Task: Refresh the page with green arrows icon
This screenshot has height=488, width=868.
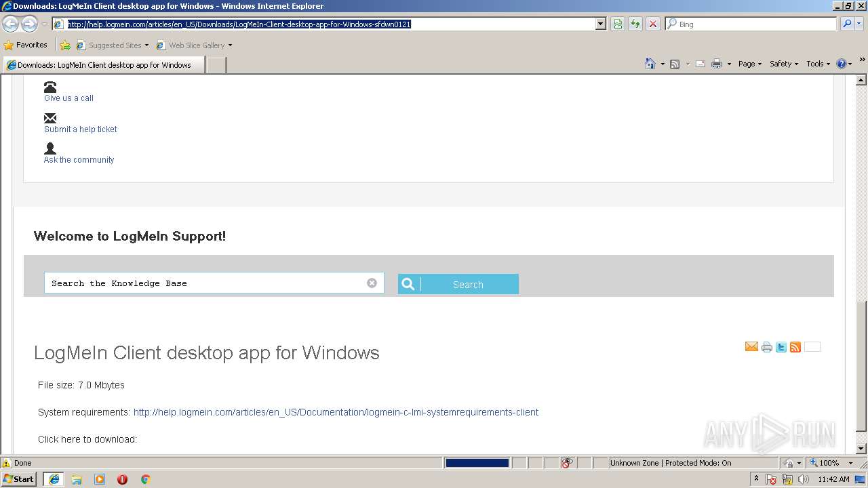Action: tap(635, 24)
